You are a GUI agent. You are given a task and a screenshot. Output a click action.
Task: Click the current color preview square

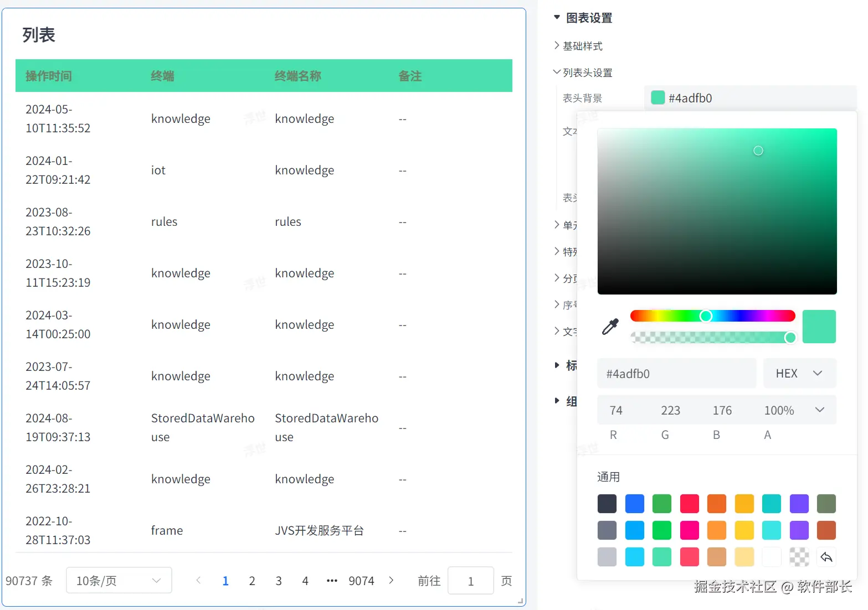[x=819, y=327]
